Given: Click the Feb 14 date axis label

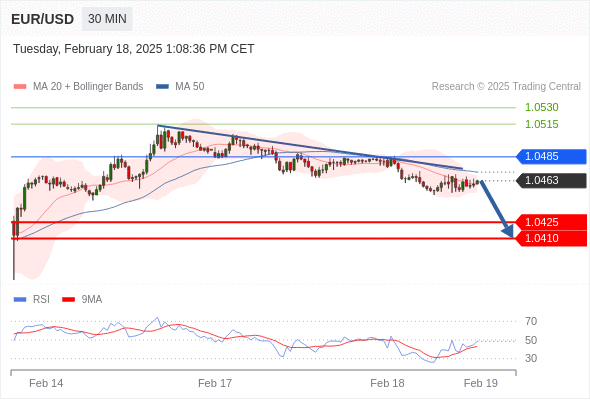Looking at the screenshot, I should point(46,383).
